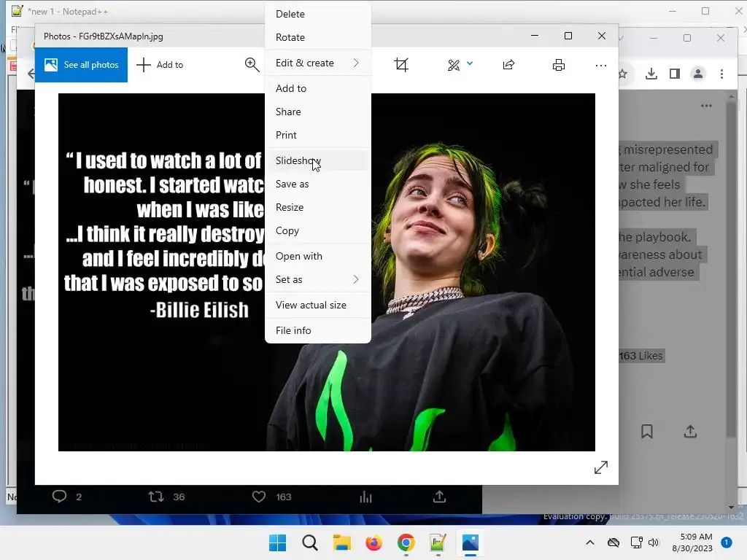
Task: Click the retweet icon showing 36
Action: click(156, 497)
